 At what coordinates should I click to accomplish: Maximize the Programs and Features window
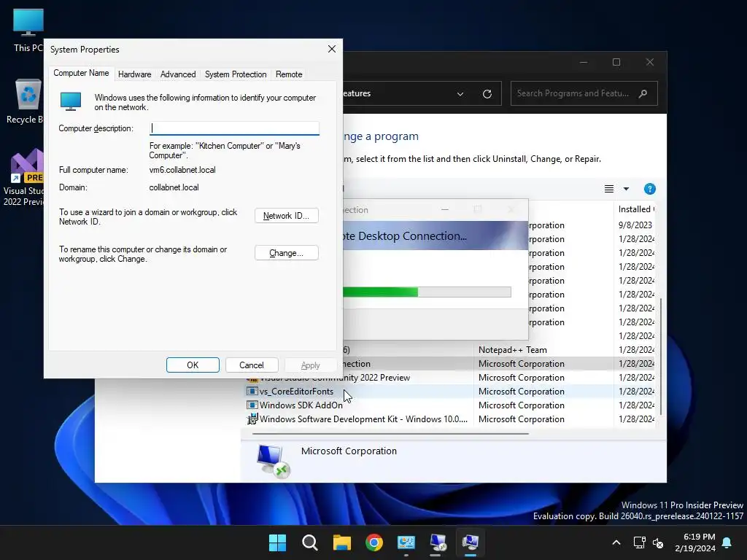click(x=616, y=63)
